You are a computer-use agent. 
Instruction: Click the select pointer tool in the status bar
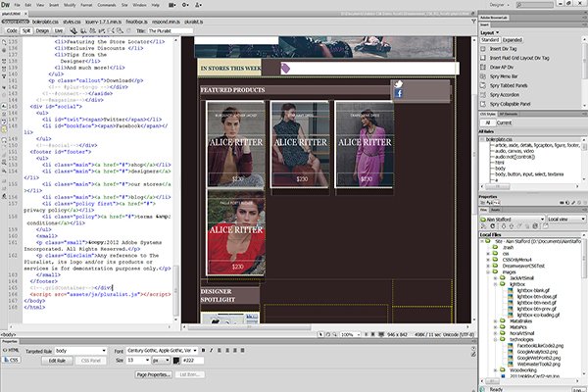click(x=320, y=334)
